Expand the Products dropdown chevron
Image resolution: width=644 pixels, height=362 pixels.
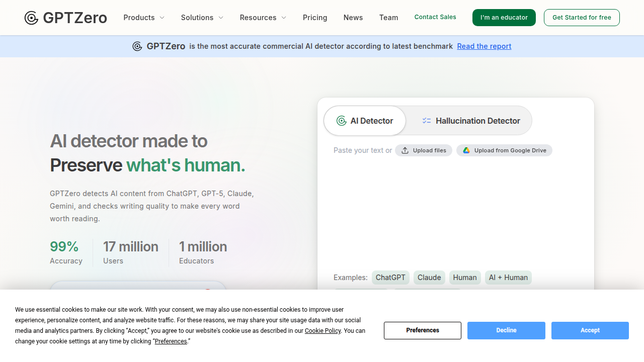point(162,18)
